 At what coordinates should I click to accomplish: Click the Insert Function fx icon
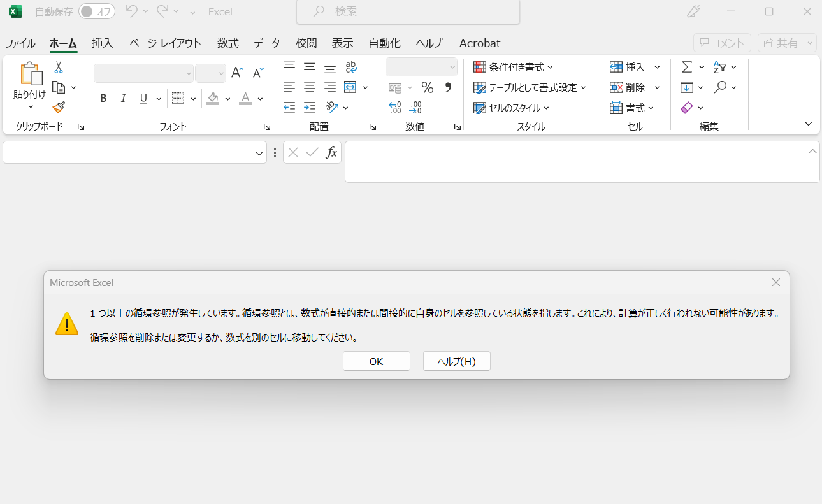[x=331, y=152]
